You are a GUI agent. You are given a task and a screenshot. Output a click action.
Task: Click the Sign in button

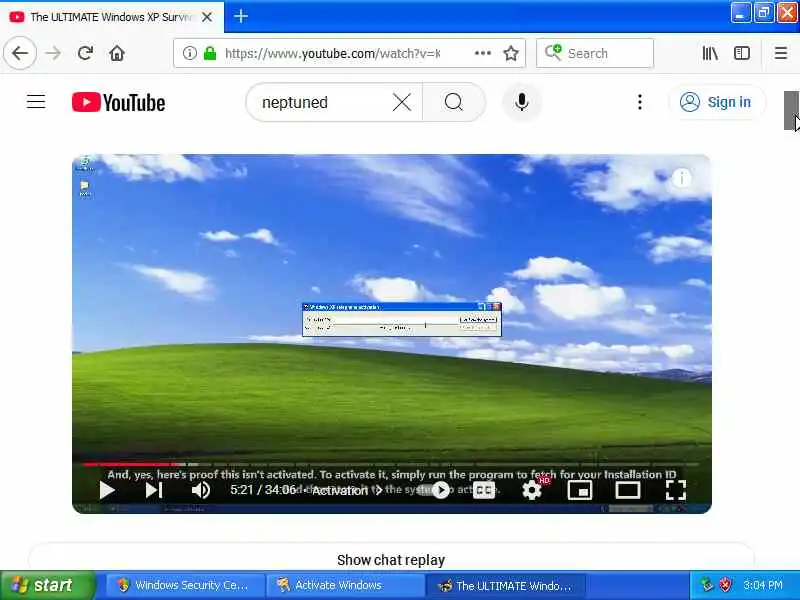(x=717, y=102)
